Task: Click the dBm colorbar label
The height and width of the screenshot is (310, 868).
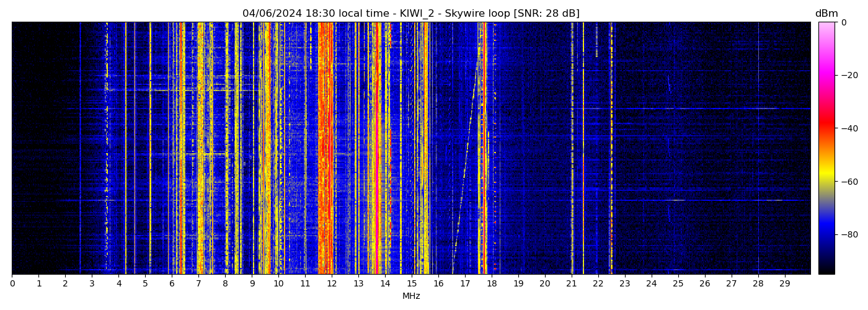Action: [x=826, y=14]
